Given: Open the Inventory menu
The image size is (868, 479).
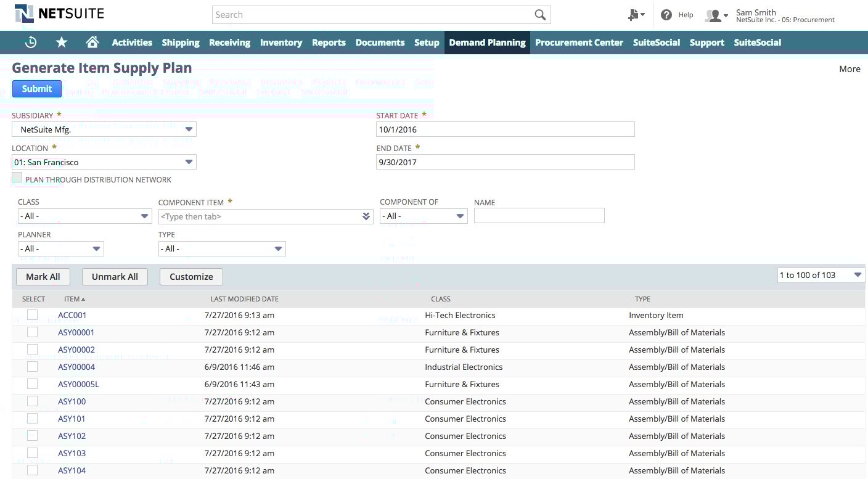Looking at the screenshot, I should click(x=281, y=43).
